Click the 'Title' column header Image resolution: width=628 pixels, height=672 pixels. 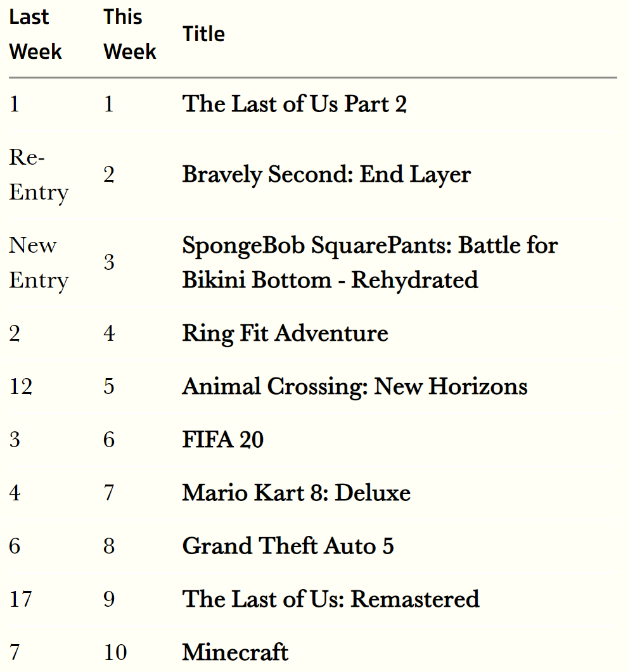203,34
